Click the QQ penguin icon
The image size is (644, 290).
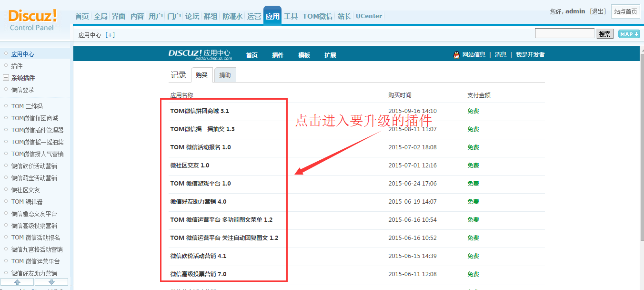(x=456, y=55)
